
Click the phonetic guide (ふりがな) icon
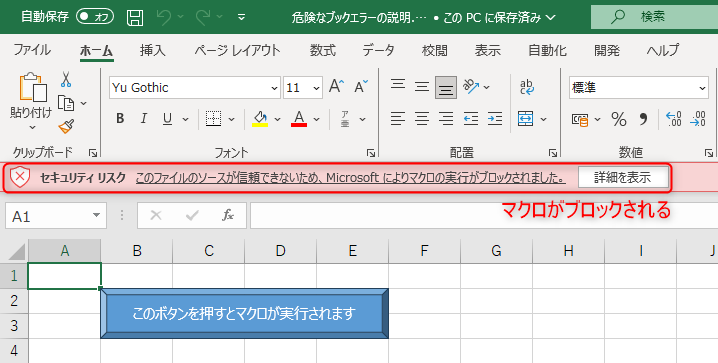346,119
